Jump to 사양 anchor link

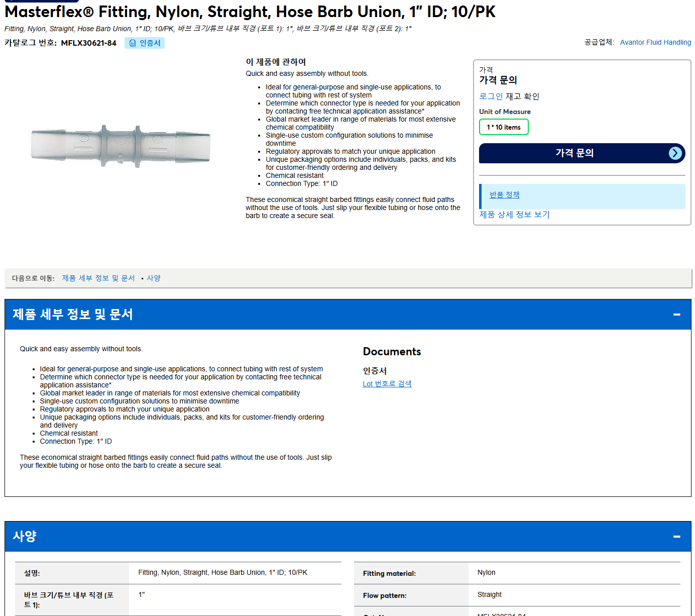[154, 278]
